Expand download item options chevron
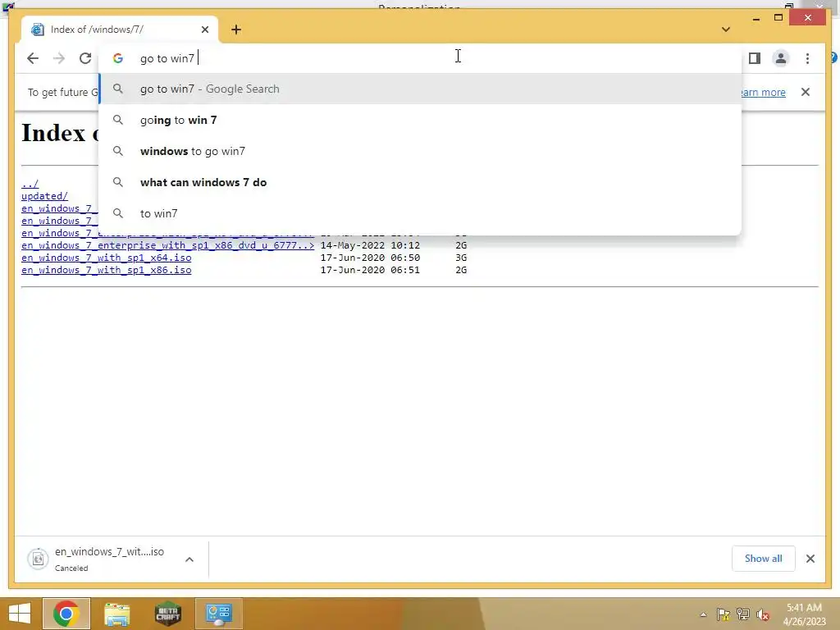Screen dimensions: 840x630 [189, 559]
